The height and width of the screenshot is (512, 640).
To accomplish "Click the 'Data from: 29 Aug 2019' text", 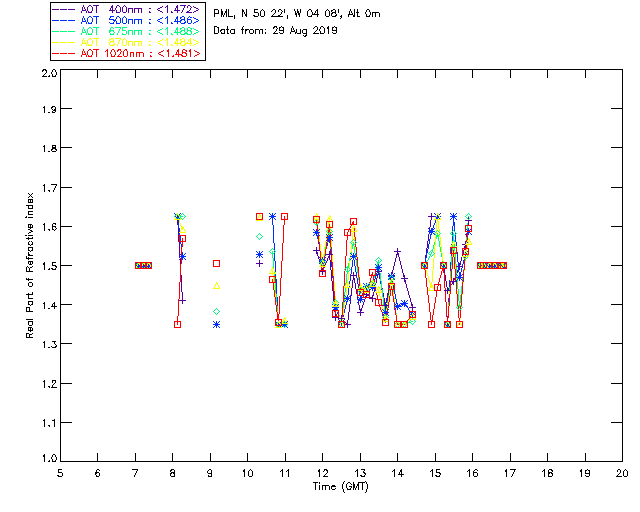I will coord(275,31).
